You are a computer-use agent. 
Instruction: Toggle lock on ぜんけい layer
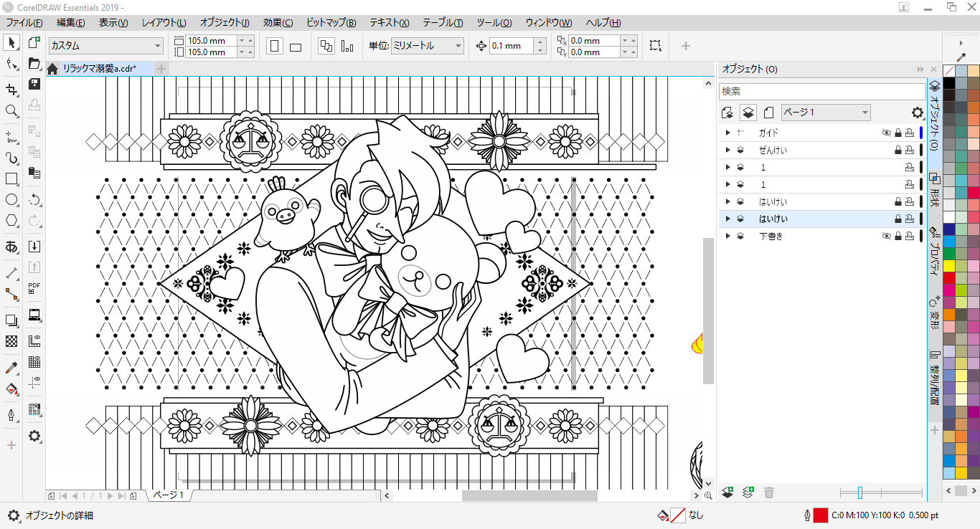click(x=898, y=150)
